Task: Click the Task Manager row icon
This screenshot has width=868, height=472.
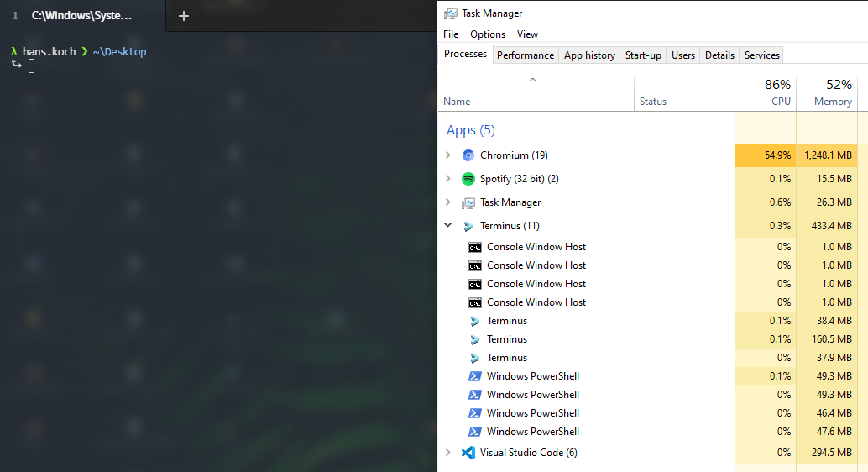Action: [x=468, y=202]
